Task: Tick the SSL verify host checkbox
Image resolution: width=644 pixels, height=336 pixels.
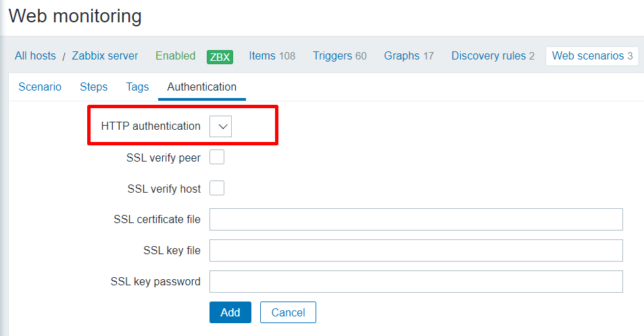Action: [x=217, y=189]
